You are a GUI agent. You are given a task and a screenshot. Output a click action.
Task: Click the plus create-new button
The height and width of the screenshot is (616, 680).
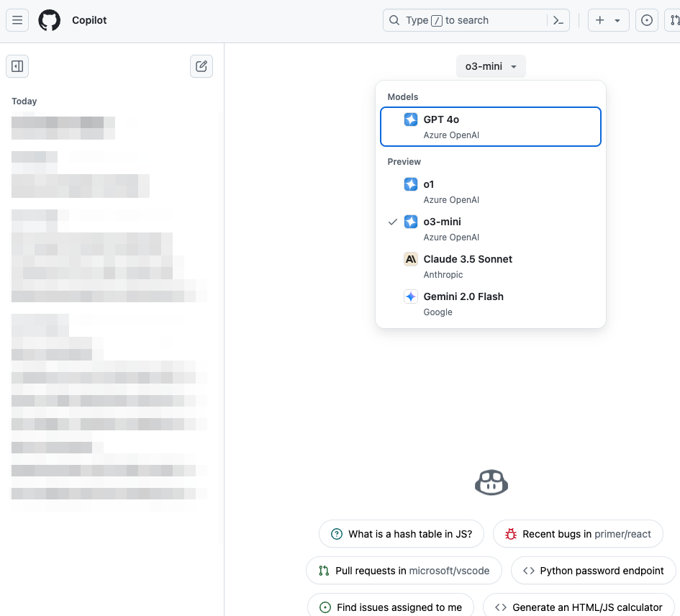point(600,20)
